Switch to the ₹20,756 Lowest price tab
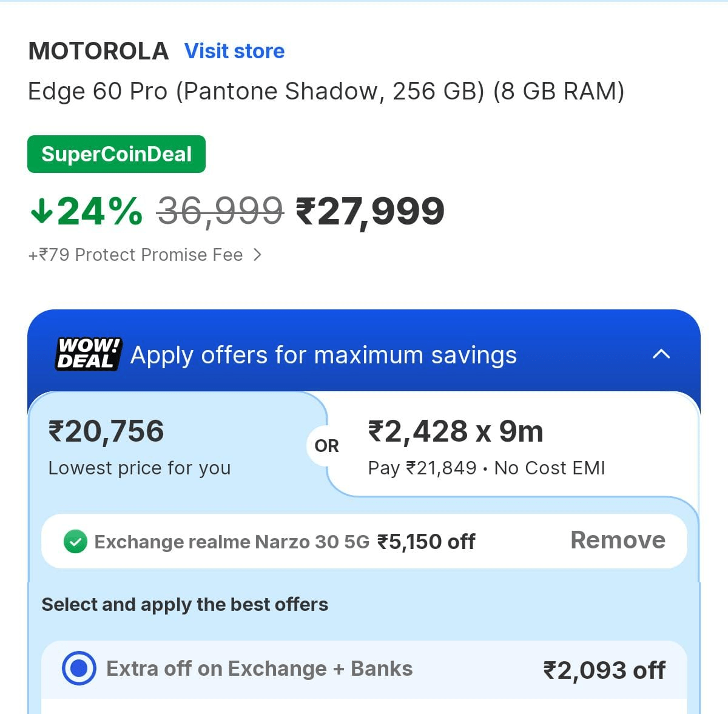This screenshot has height=714, width=728. pos(140,446)
